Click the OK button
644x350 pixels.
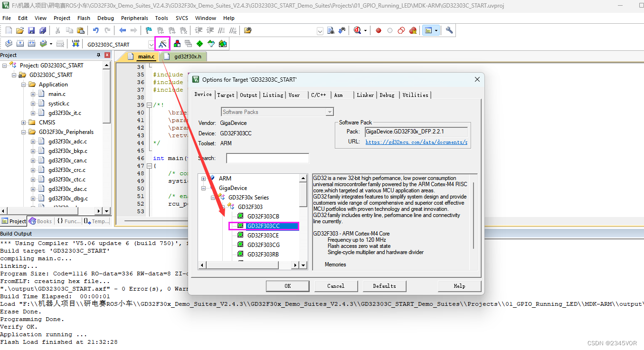tap(288, 286)
